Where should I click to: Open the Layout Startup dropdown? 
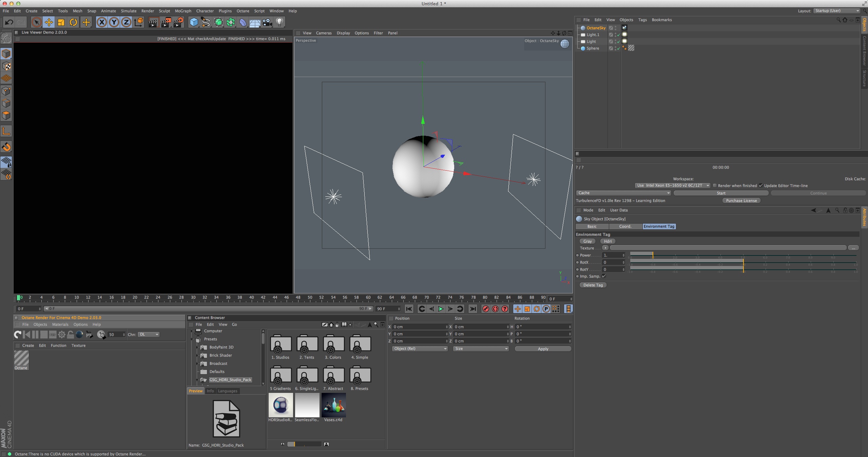click(837, 11)
